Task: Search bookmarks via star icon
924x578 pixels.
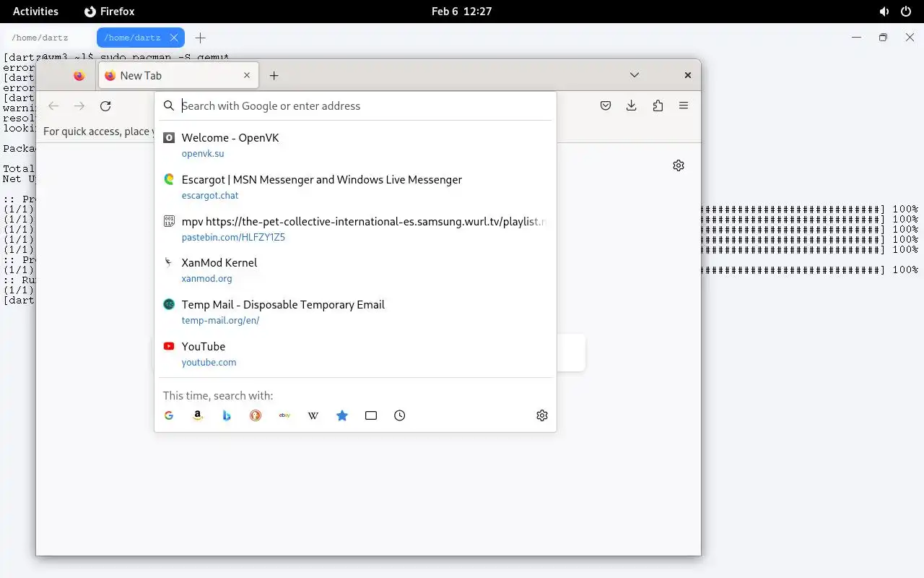Action: point(342,415)
